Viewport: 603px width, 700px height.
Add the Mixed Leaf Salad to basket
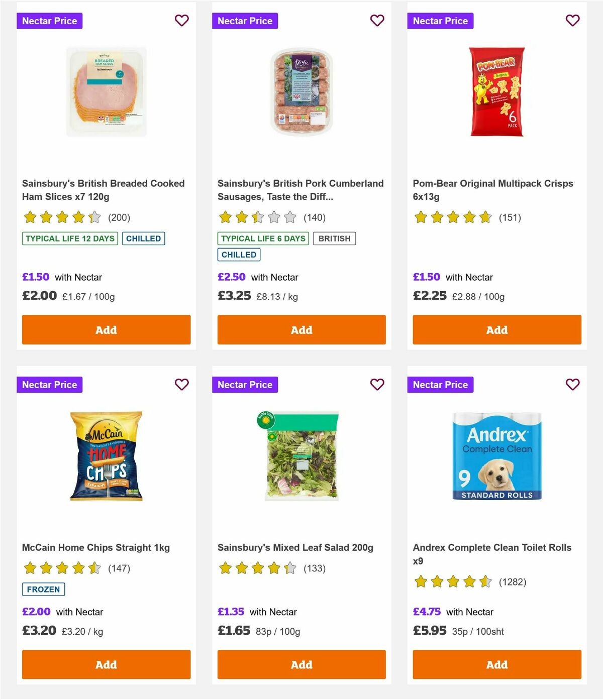coord(301,664)
